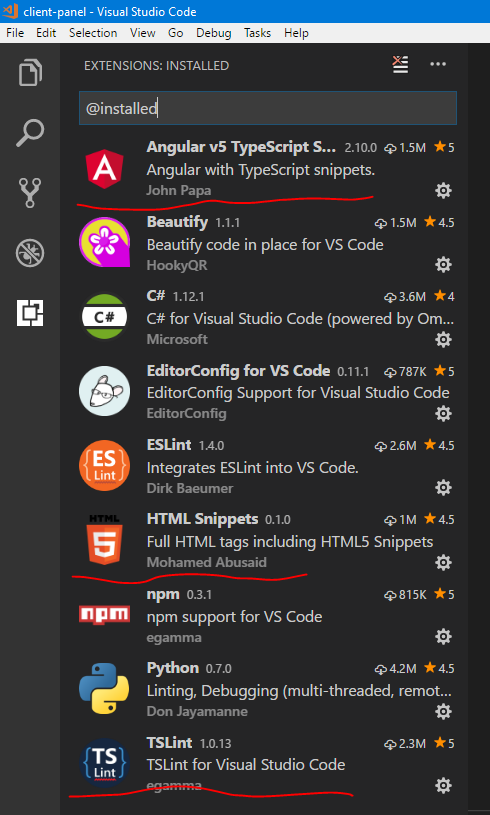Open the Debug view icon
Image resolution: width=490 pixels, height=815 pixels.
point(30,253)
